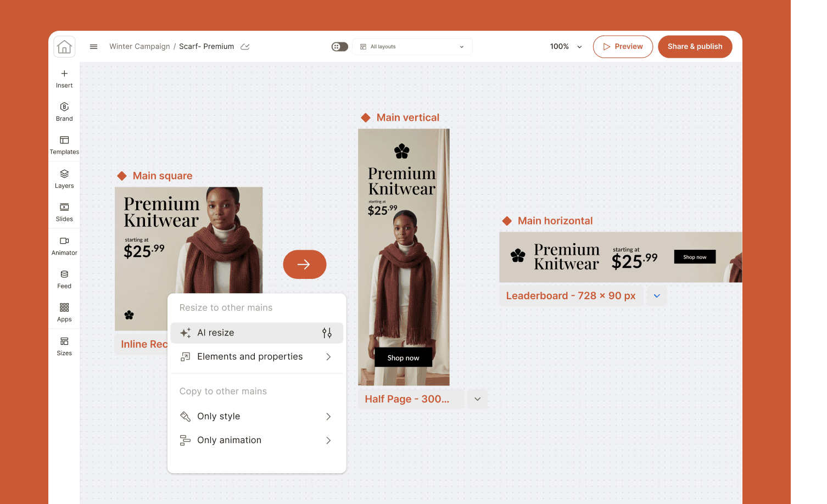Screen dimensions: 827x504
Task: Click Share & publish button
Action: pyautogui.click(x=695, y=47)
